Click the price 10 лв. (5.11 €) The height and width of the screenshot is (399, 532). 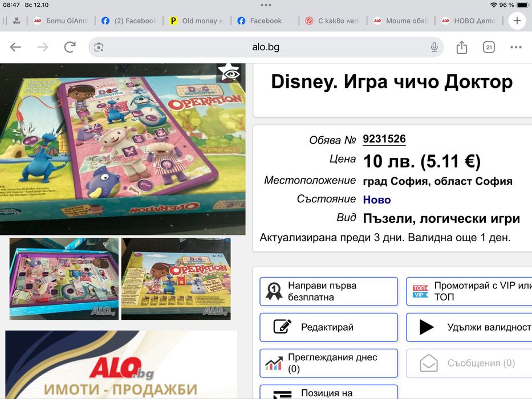[422, 161]
